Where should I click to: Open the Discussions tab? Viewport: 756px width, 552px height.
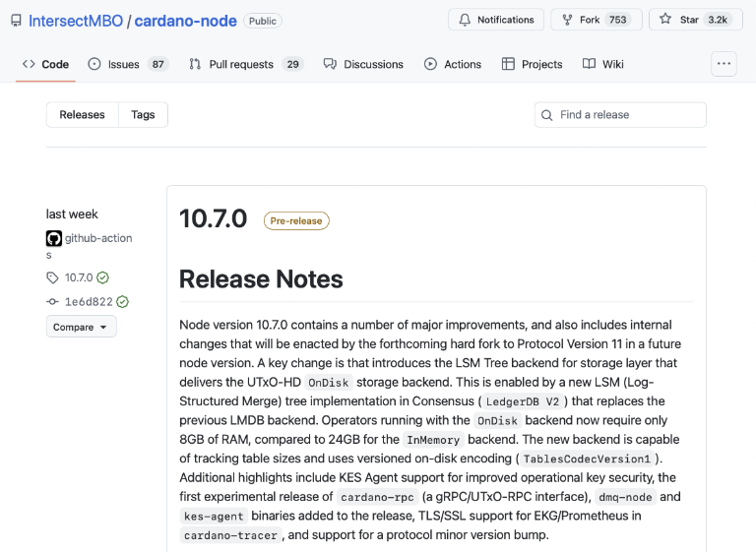363,64
